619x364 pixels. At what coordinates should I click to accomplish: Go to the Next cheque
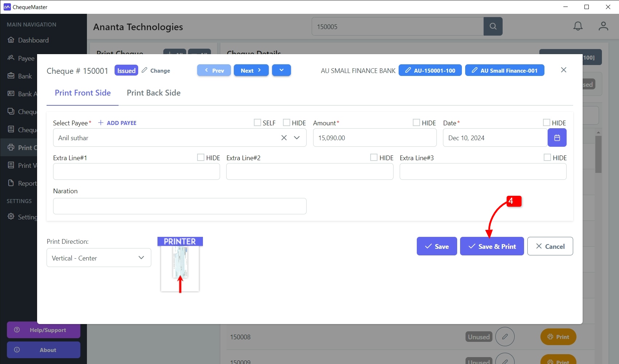(x=251, y=70)
